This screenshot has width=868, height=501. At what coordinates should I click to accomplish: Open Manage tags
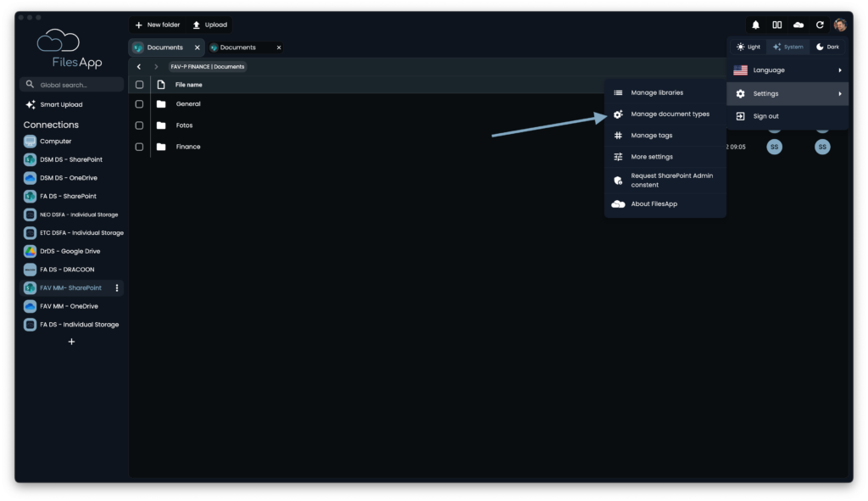point(665,136)
